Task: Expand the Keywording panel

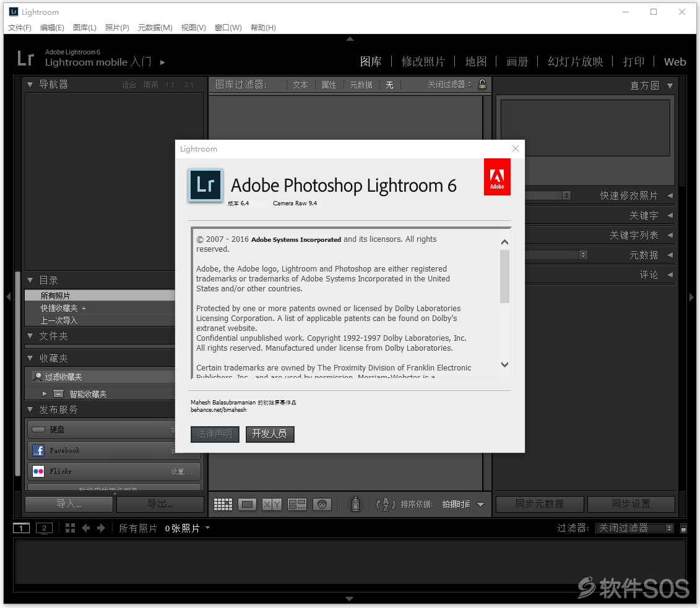Action: (670, 215)
